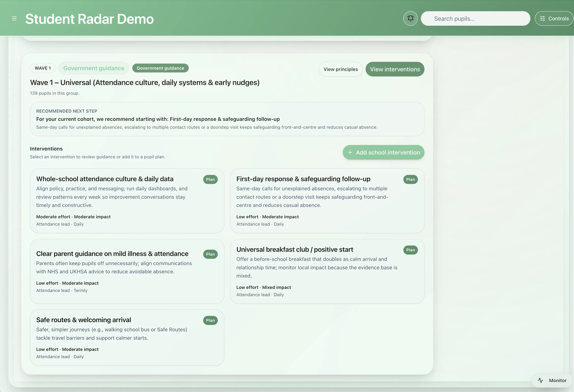Click the dark Government guidance badge
This screenshot has width=574, height=392.
(160, 68)
